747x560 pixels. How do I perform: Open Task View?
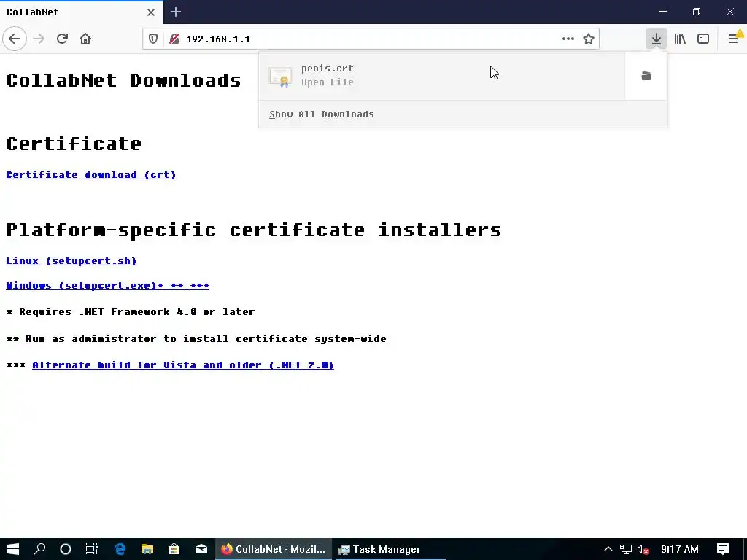click(x=92, y=549)
